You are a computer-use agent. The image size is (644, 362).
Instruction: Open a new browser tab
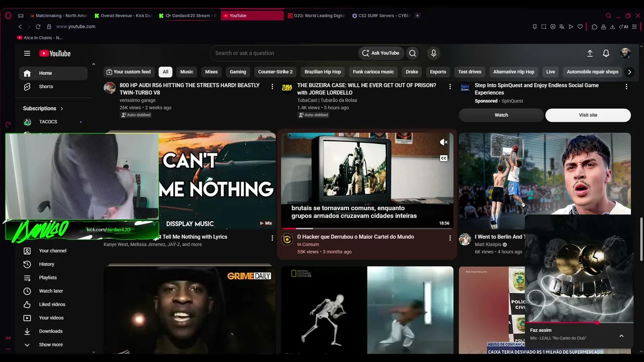coord(417,16)
